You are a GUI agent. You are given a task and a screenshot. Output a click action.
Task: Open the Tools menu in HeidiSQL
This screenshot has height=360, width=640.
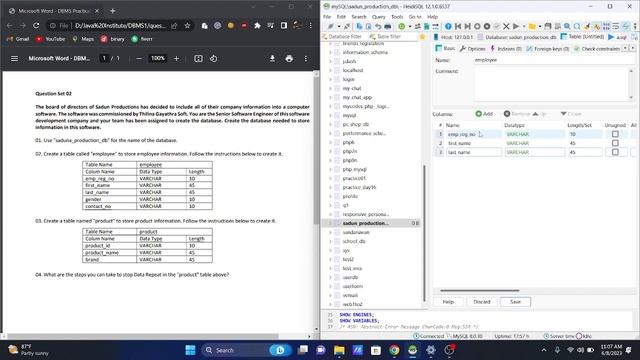[x=397, y=17]
